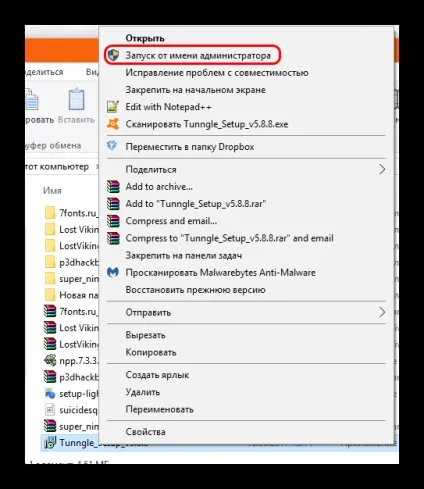Viewport: 424px width, 489px height.
Task: Click the Поделиться menu entry text
Action: [151, 170]
